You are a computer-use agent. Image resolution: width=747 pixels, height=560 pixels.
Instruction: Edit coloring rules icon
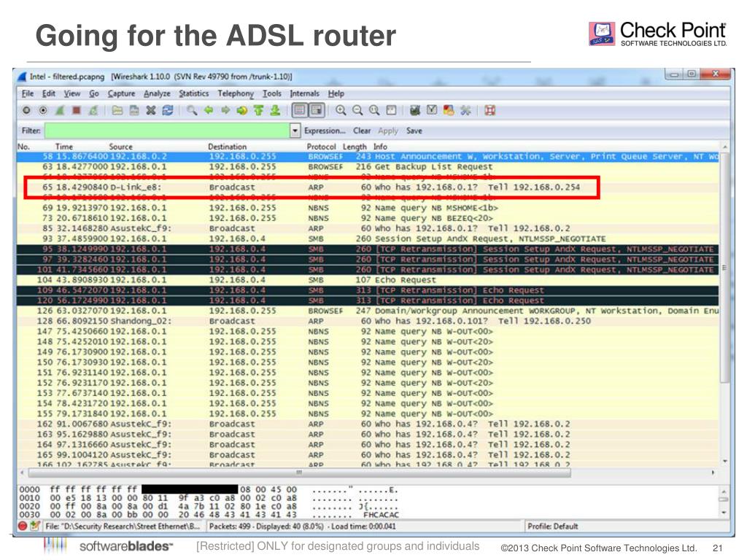coord(449,111)
